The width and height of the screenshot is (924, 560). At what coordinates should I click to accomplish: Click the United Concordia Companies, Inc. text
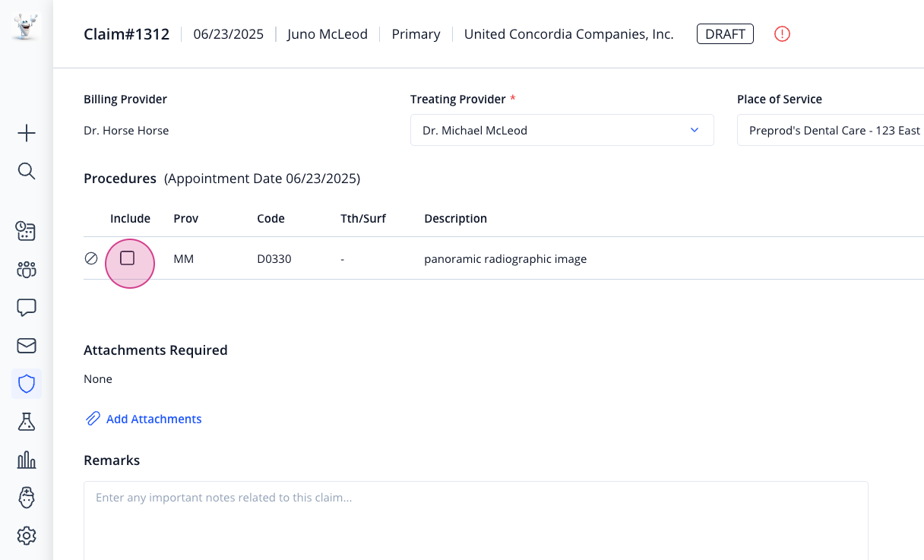coord(569,34)
